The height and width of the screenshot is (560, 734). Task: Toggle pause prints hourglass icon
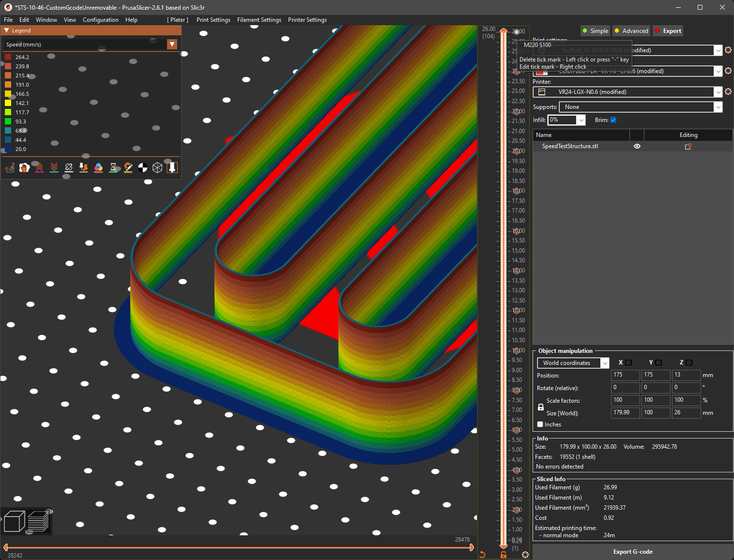pyautogui.click(x=113, y=167)
